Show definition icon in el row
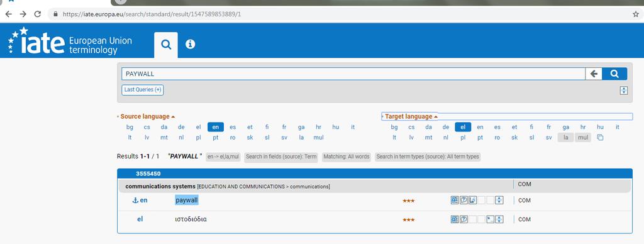The width and height of the screenshot is (644, 244). click(x=464, y=219)
